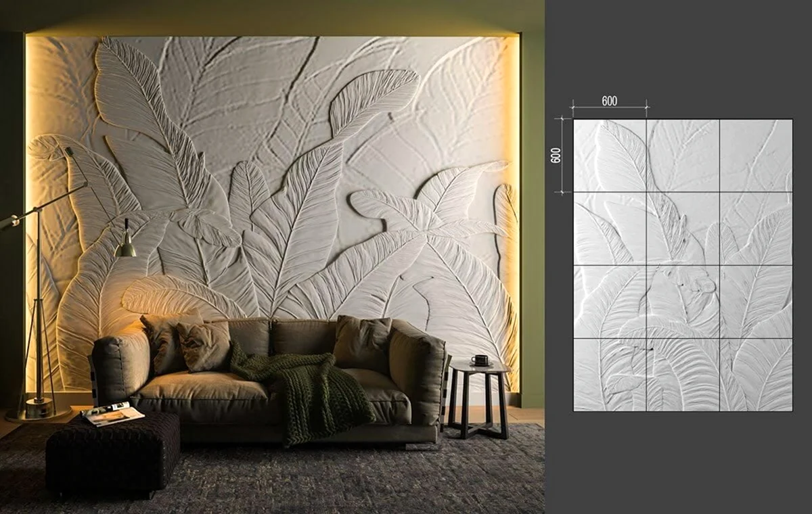Click the horizontal 600 dimension label
The width and height of the screenshot is (812, 514).
(609, 101)
